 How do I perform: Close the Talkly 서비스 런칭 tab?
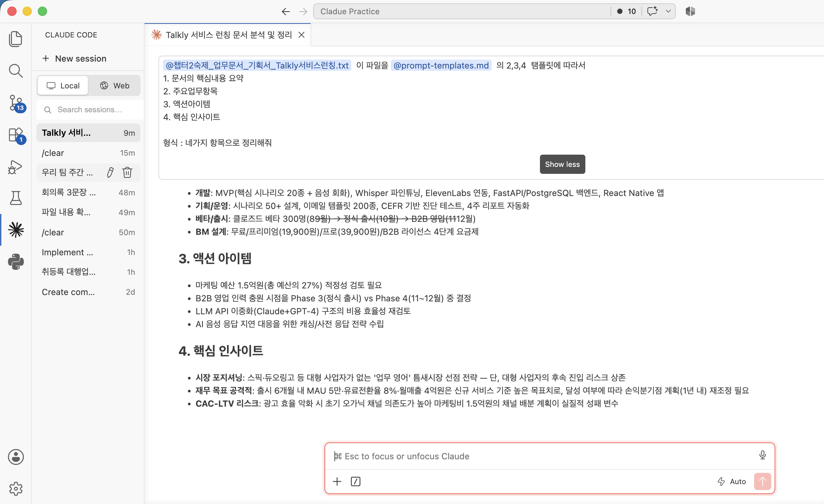(301, 35)
